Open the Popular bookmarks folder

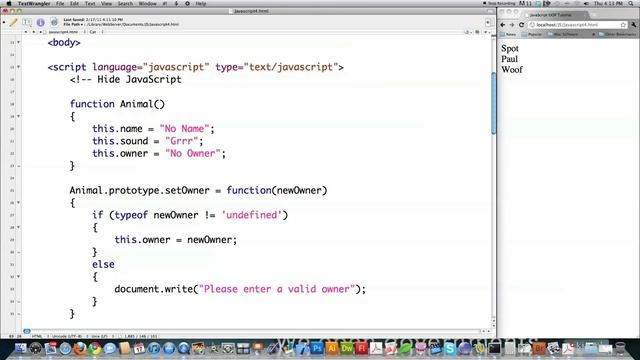532,34
